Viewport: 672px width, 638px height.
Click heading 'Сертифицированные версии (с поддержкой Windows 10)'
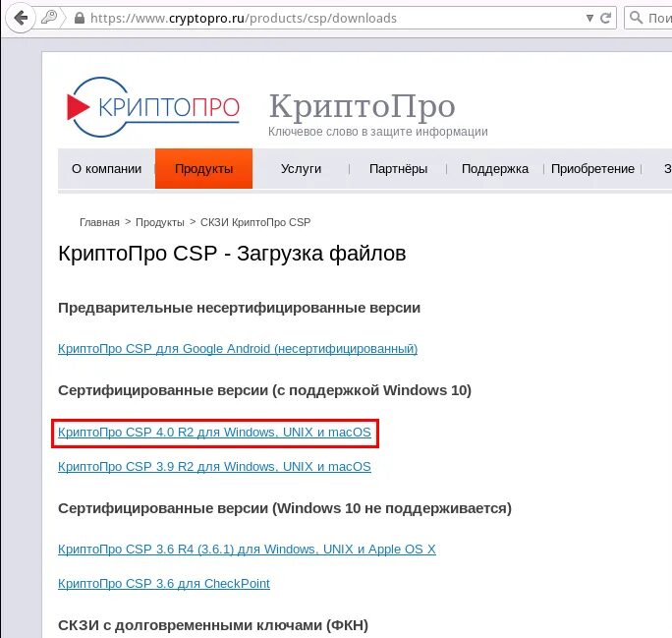264,390
